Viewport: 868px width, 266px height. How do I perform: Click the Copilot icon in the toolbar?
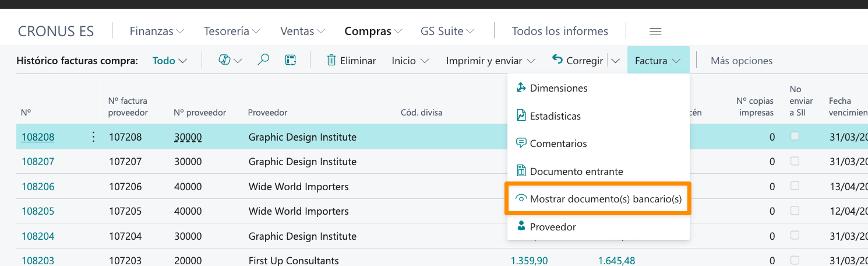pos(224,60)
